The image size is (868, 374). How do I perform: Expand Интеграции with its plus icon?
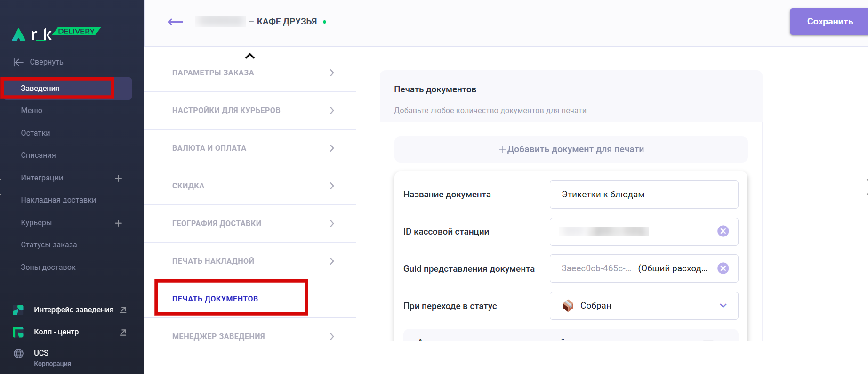click(119, 178)
